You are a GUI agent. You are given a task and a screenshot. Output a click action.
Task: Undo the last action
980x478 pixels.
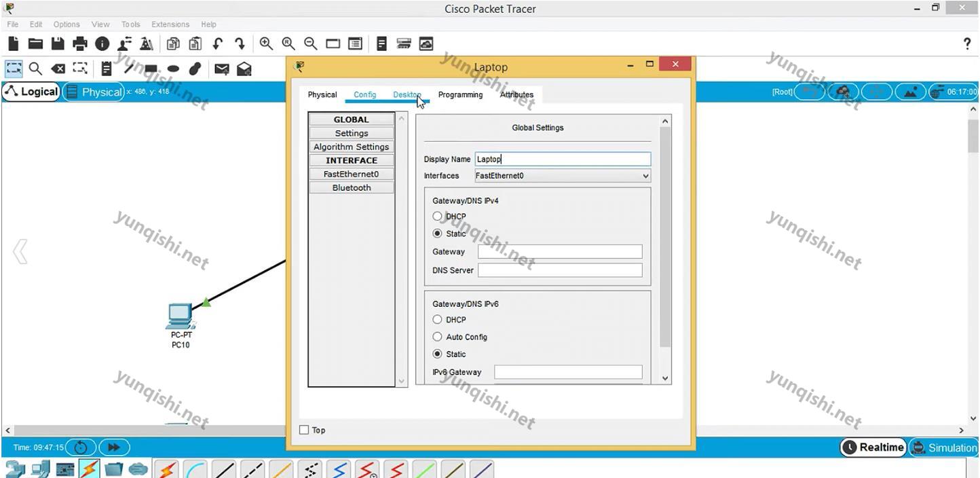point(217,44)
